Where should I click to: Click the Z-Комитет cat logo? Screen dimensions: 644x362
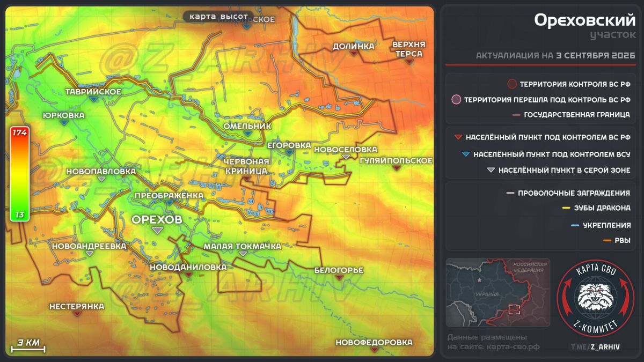(595, 297)
